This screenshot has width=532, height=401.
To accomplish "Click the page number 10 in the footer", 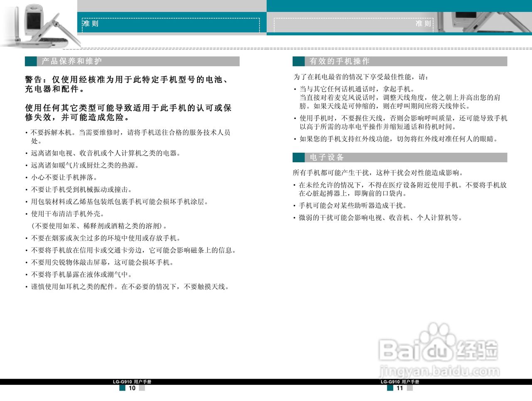I will pyautogui.click(x=132, y=388).
